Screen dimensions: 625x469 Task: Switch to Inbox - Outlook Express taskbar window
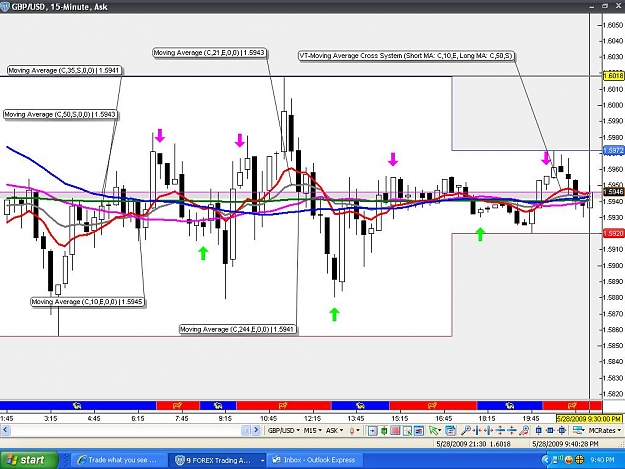click(x=314, y=460)
